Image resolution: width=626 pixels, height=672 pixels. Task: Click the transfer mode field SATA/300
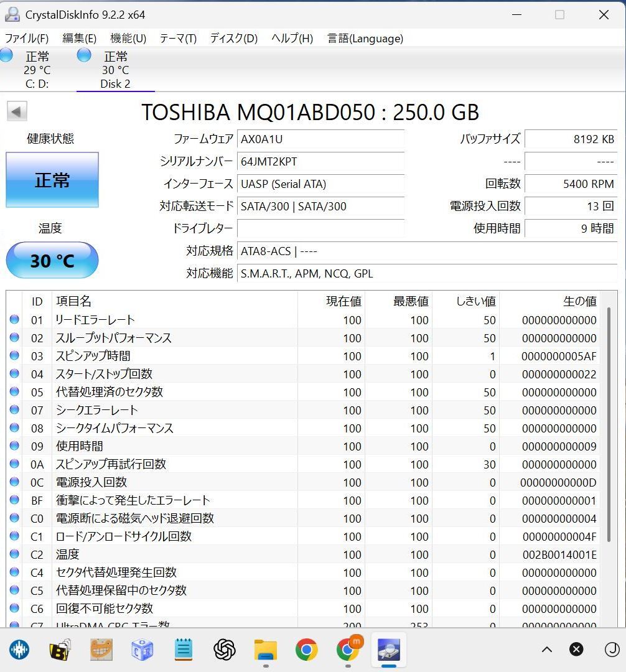click(x=320, y=206)
